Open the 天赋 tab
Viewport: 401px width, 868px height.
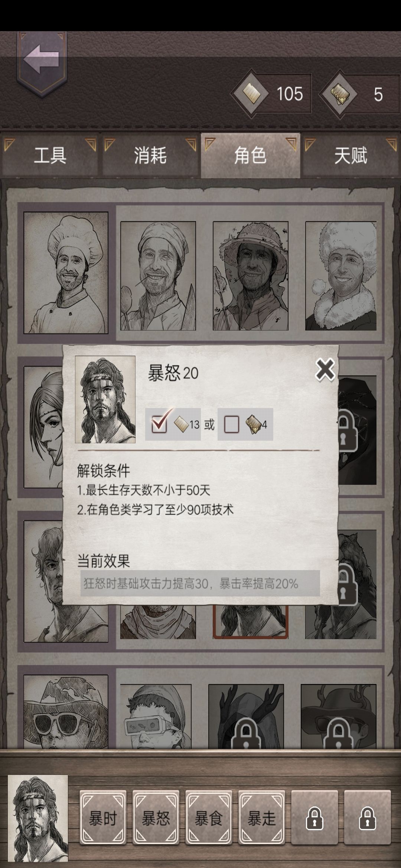point(351,155)
